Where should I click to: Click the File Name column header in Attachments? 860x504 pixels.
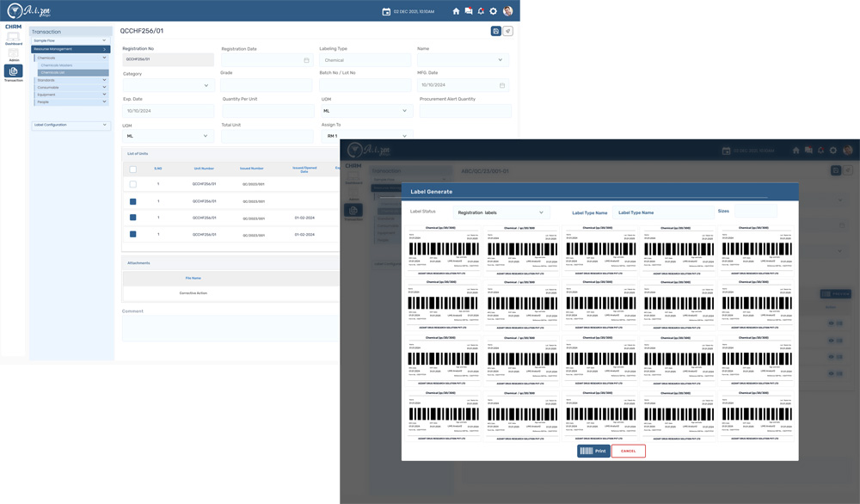pyautogui.click(x=193, y=278)
